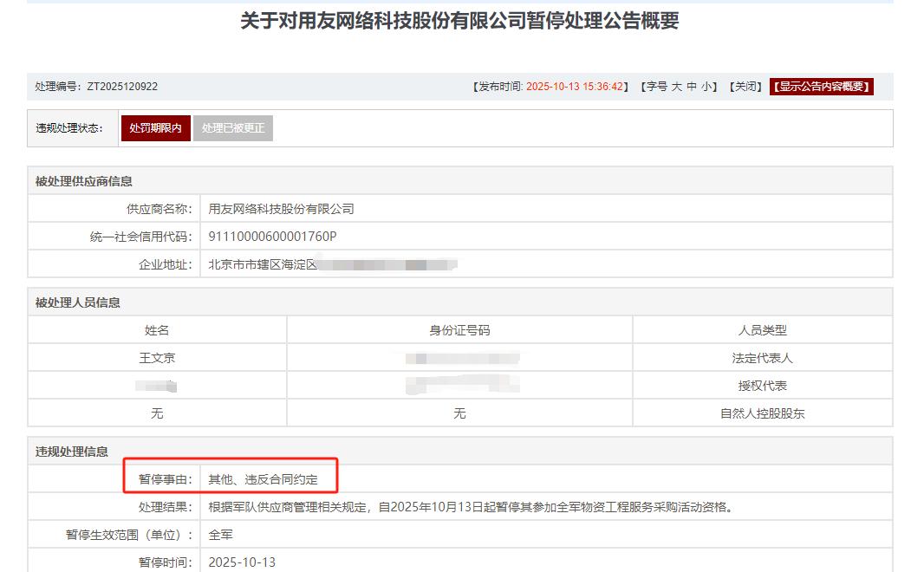Click the 暂停生效范围（单位） label
This screenshot has height=572, width=924.
click(129, 535)
